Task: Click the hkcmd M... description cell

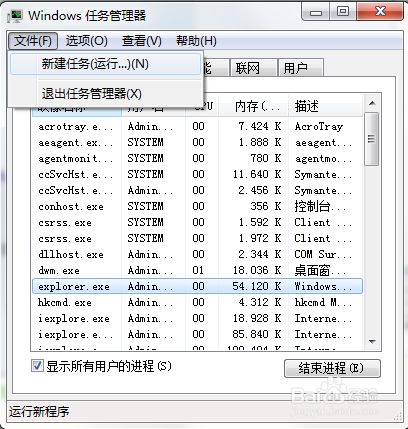Action: coord(323,302)
